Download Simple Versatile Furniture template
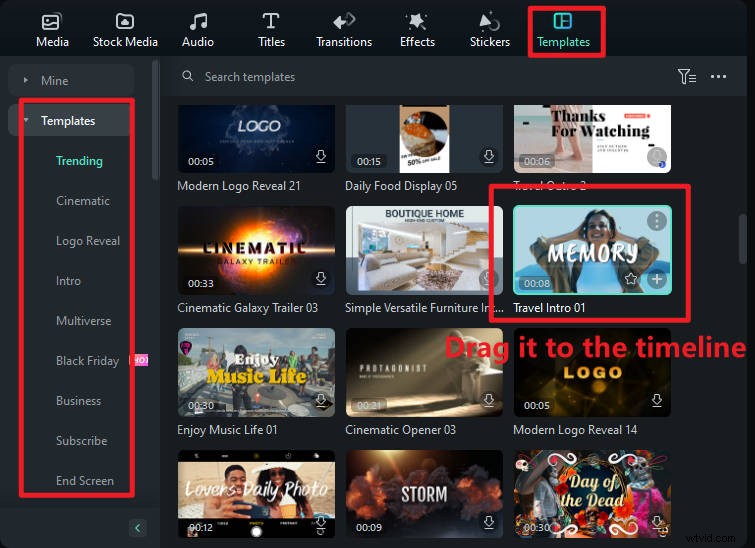The image size is (755, 548). (x=488, y=278)
